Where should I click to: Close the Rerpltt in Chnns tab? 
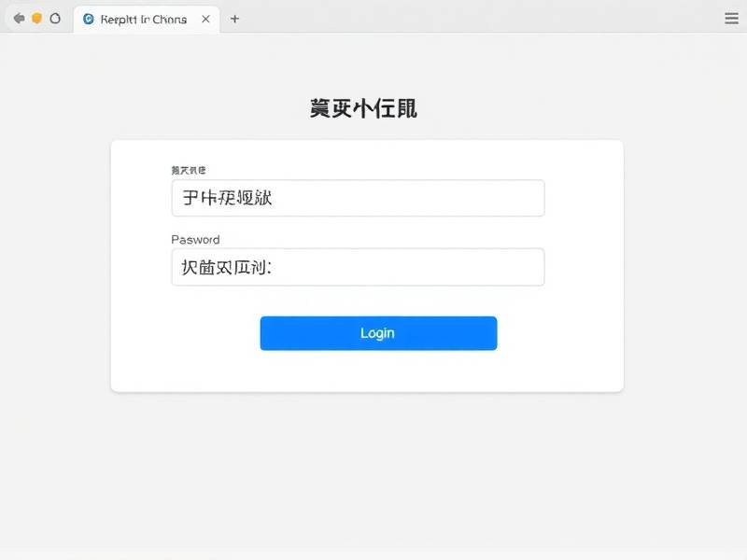(205, 19)
